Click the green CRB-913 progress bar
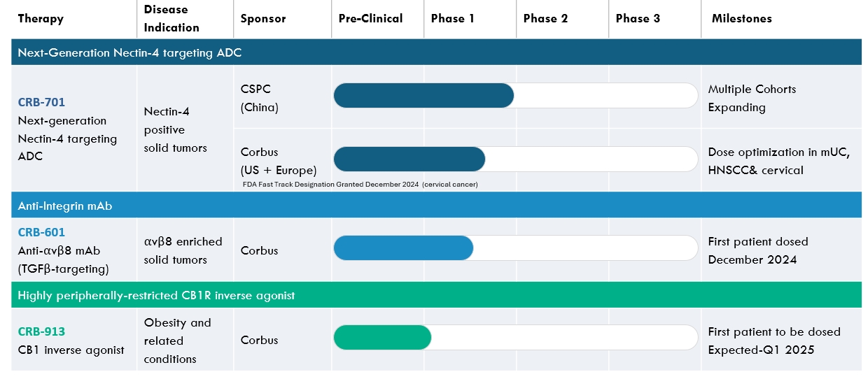 [382, 337]
